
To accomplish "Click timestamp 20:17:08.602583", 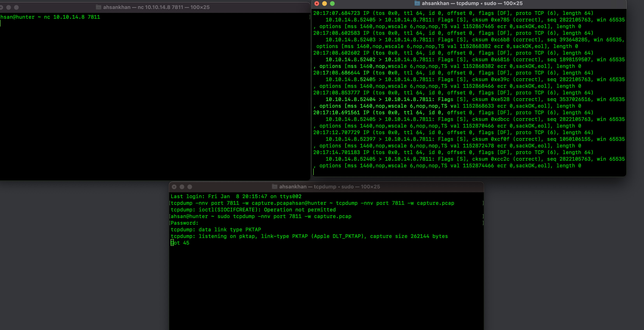I will (336, 33).
